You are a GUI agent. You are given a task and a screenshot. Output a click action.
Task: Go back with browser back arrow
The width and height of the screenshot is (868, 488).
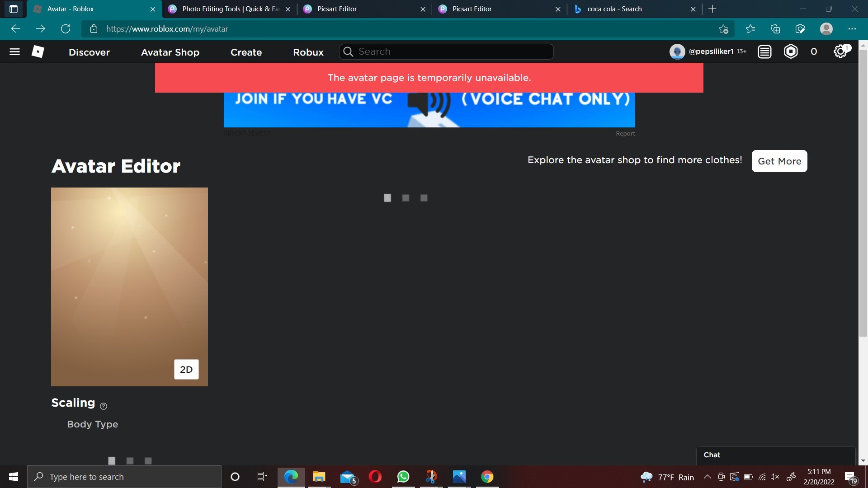pyautogui.click(x=16, y=29)
